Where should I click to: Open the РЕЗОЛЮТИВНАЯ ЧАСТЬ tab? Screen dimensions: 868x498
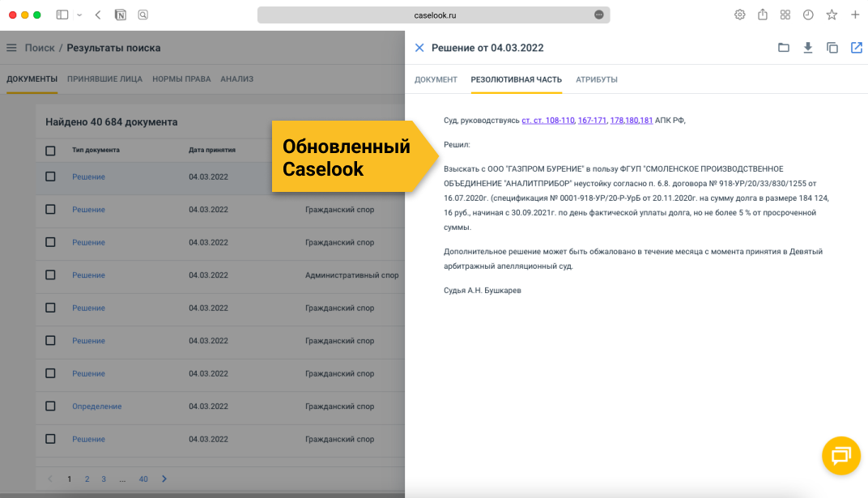click(x=516, y=79)
